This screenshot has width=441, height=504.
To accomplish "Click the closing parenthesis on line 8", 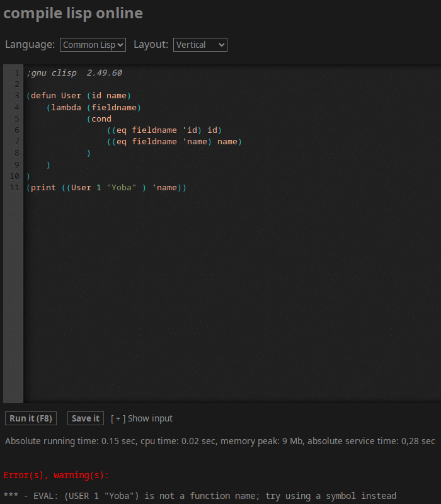I will (89, 153).
